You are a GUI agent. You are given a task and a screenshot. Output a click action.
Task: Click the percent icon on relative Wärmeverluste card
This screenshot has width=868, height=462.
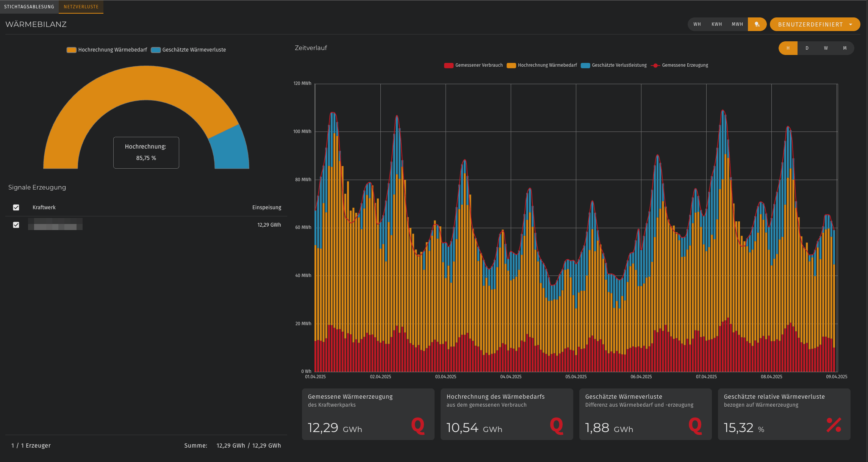834,425
